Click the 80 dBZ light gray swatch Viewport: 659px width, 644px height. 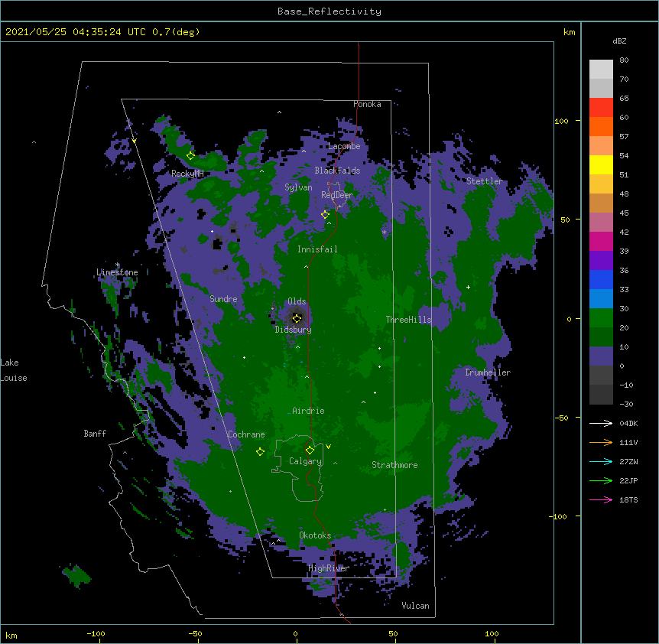[601, 70]
